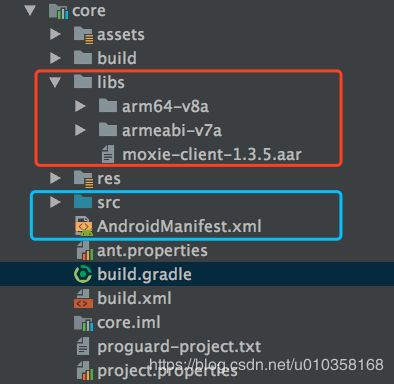The image size is (394, 384).
Task: Click the moxie-client-1.3.5.aar archive icon
Action: [x=108, y=154]
